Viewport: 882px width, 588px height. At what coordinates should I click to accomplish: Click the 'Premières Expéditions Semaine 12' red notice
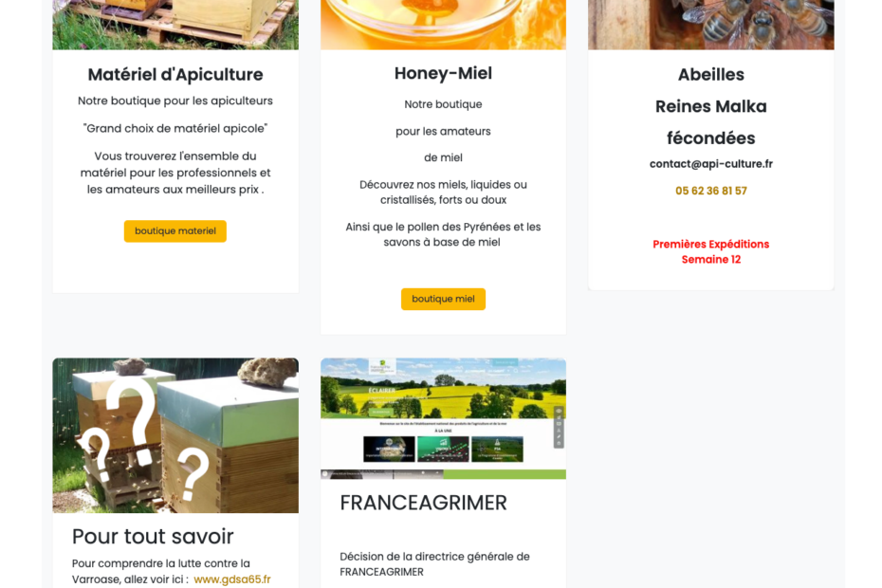coord(711,251)
